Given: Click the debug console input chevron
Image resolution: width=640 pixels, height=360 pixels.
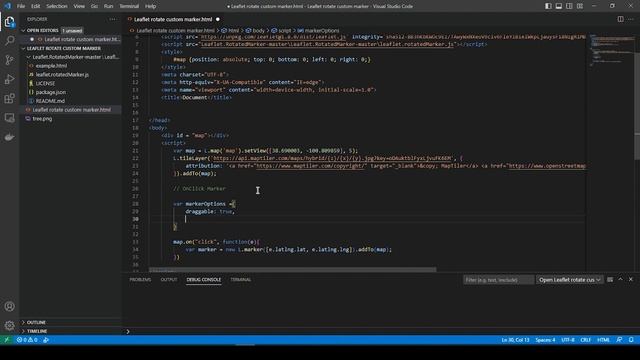Looking at the screenshot, I should tap(128, 331).
